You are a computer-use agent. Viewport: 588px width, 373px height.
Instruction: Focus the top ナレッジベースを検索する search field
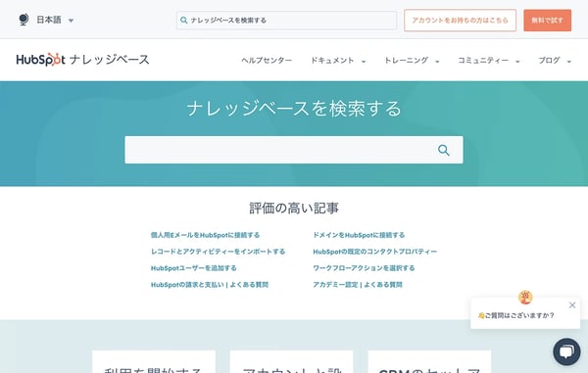coord(286,21)
